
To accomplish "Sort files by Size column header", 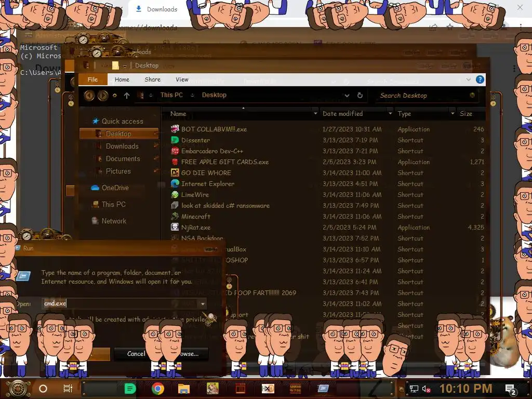I will (466, 114).
